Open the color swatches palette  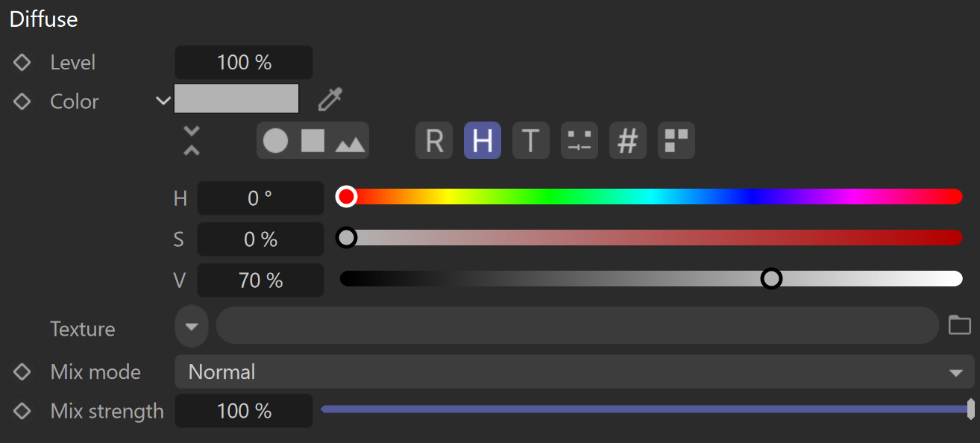coord(676,140)
